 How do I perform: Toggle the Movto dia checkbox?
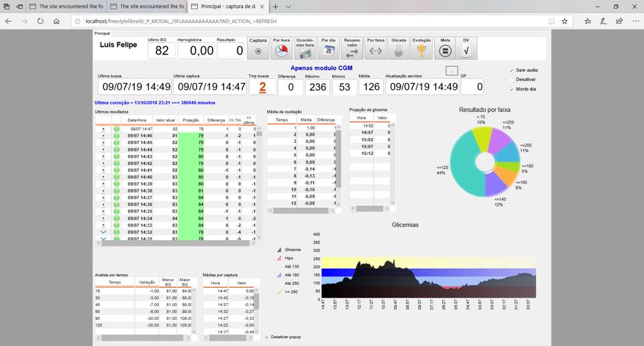[512, 89]
